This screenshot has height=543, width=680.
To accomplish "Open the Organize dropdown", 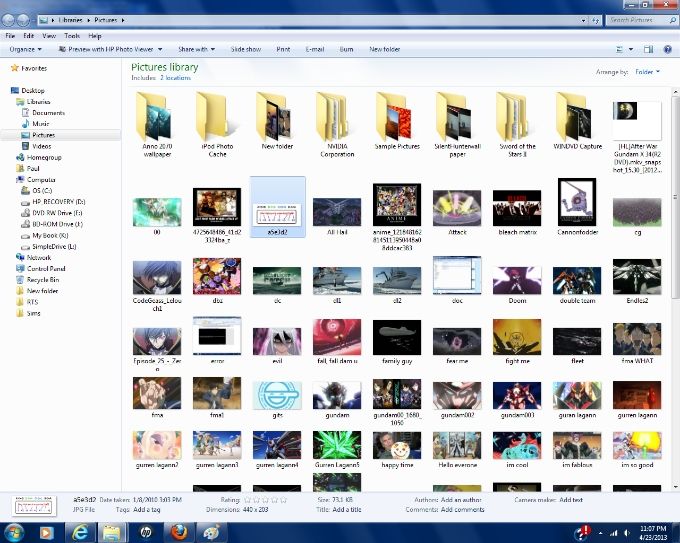I will pos(25,49).
